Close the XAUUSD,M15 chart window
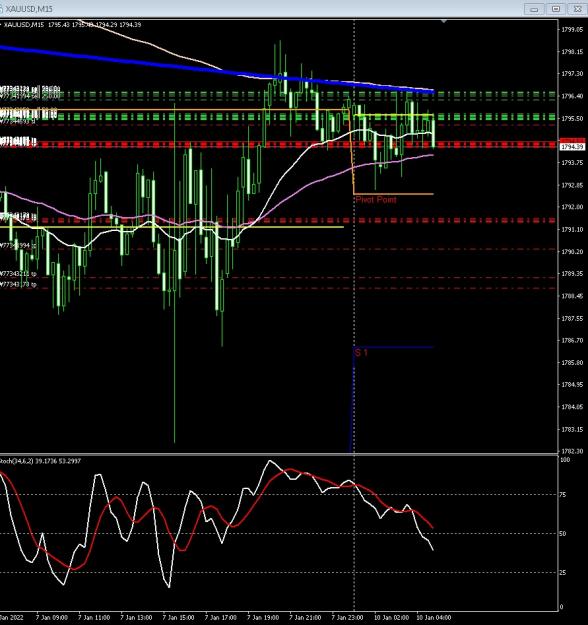This screenshot has width=588, height=625. [x=578, y=9]
